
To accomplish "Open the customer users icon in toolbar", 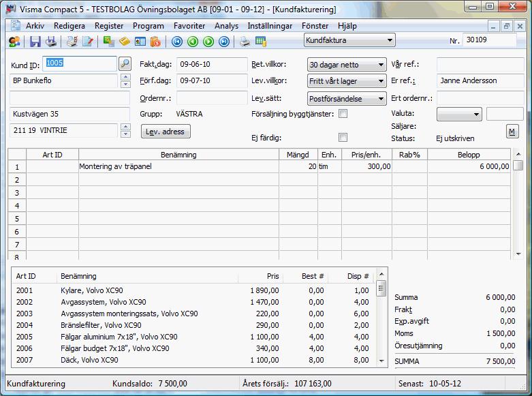I will (x=14, y=42).
